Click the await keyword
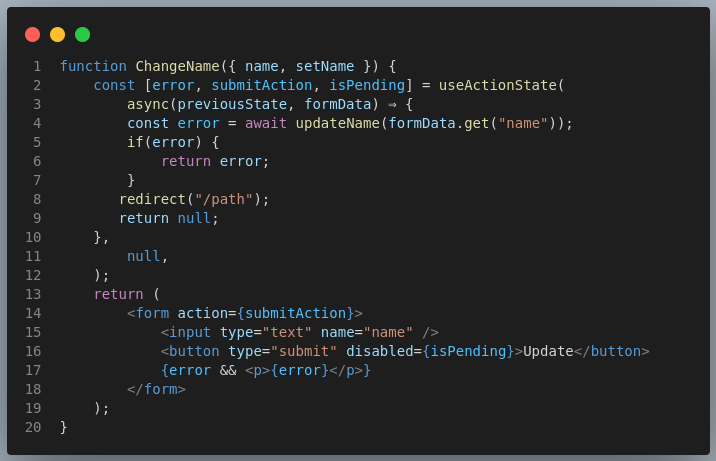The image size is (716, 461). click(x=266, y=123)
